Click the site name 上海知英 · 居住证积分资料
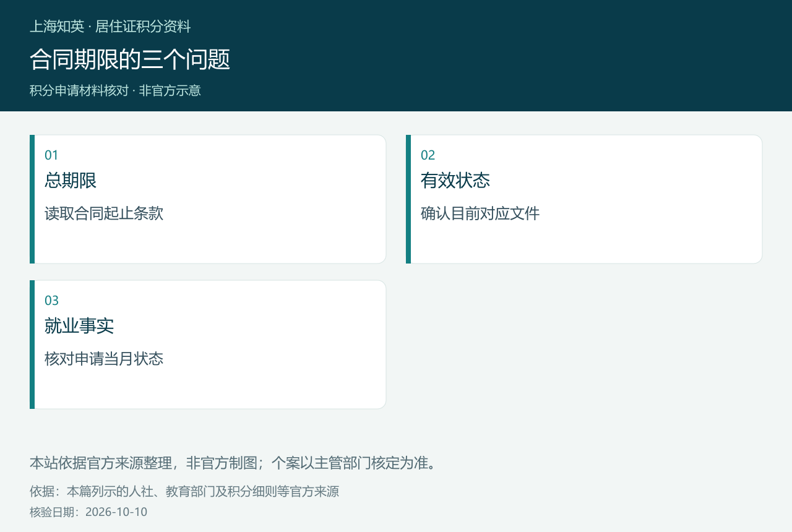The height and width of the screenshot is (532, 792). pos(110,27)
